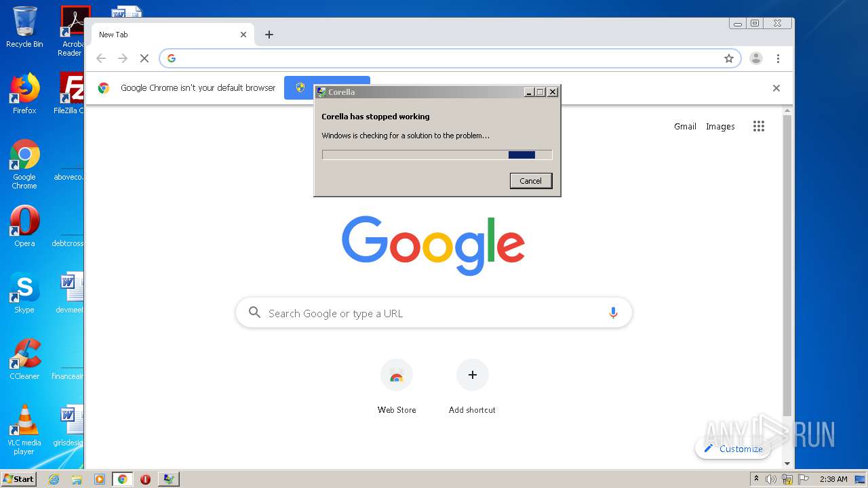Screen dimensions: 868x488
Task: Bookmark this page with the star icon
Action: (729, 58)
